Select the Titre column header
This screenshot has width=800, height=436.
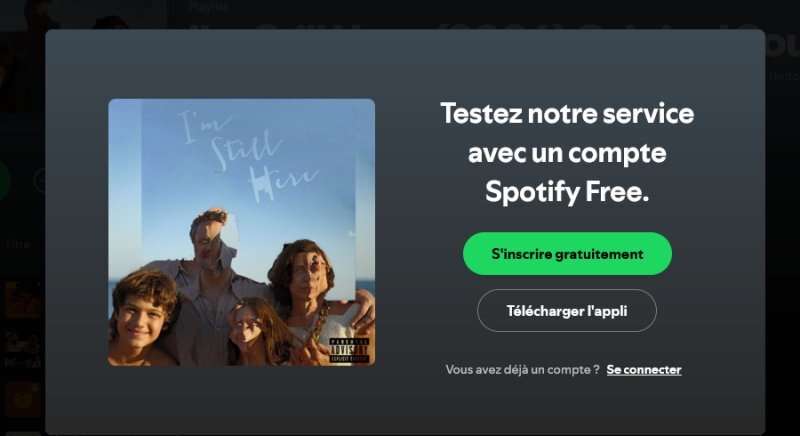(x=18, y=244)
